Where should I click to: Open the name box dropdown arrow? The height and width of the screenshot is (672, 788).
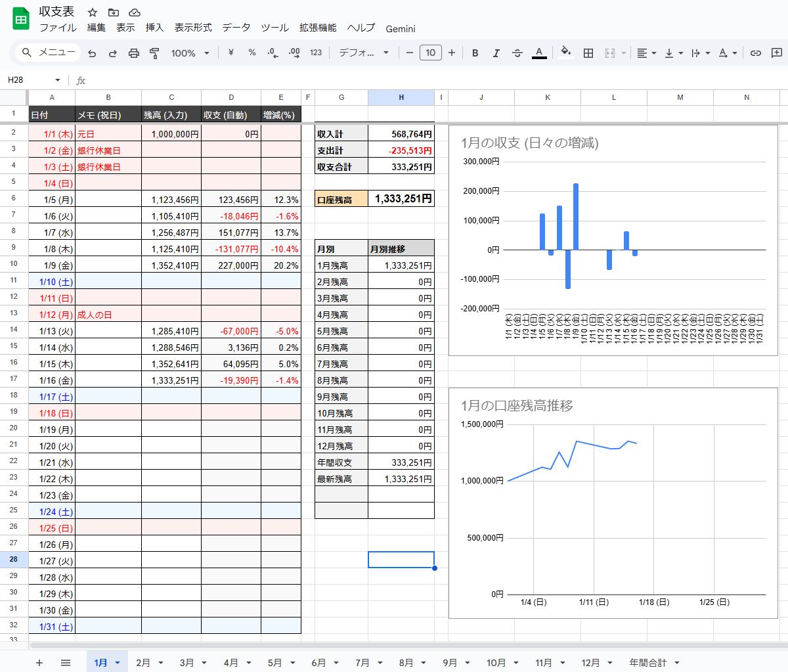58,80
